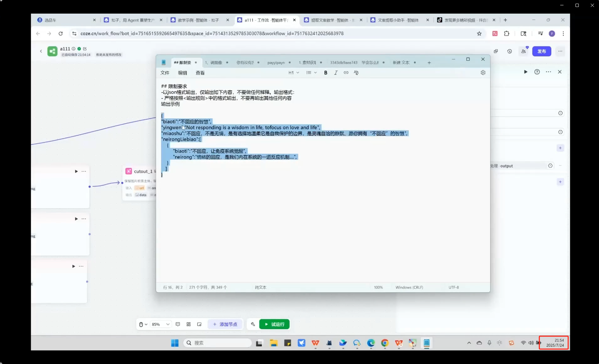Viewport: 599px width, 364px height.
Task: Expand the list style dropdown
Action: [x=311, y=73]
